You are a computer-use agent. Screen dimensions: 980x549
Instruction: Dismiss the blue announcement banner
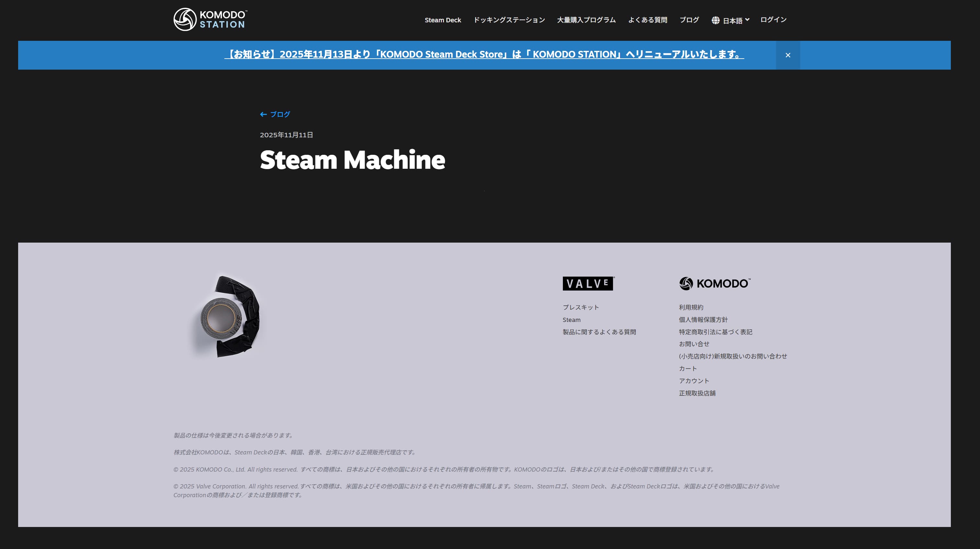[x=788, y=55]
